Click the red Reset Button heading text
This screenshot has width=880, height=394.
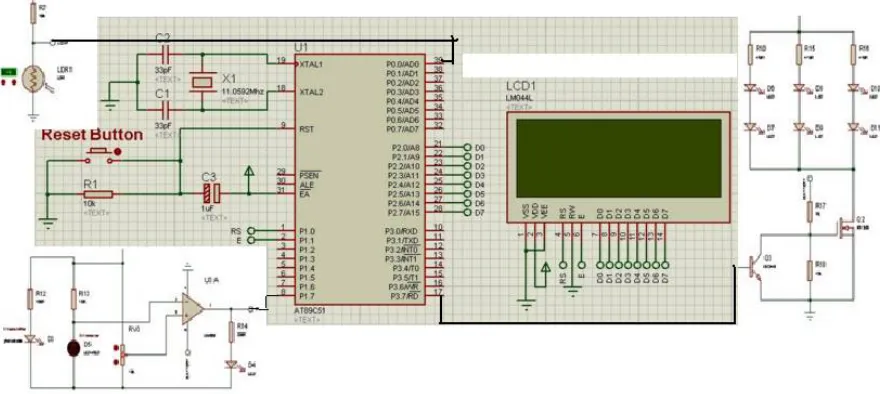pos(93,135)
